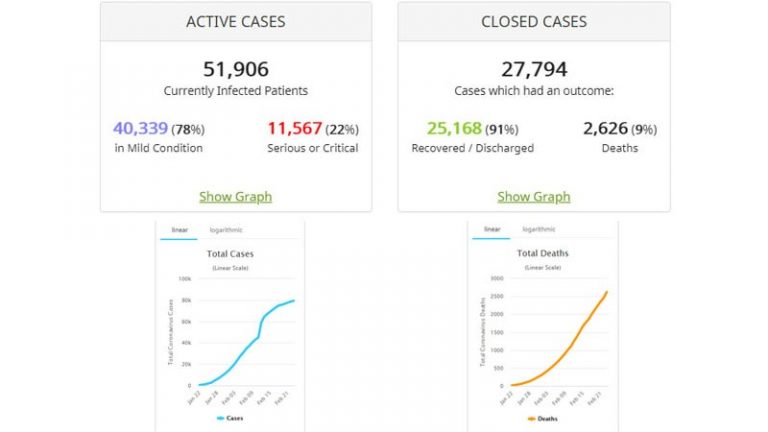Open Show Graph link under Active Cases

pyautogui.click(x=235, y=197)
